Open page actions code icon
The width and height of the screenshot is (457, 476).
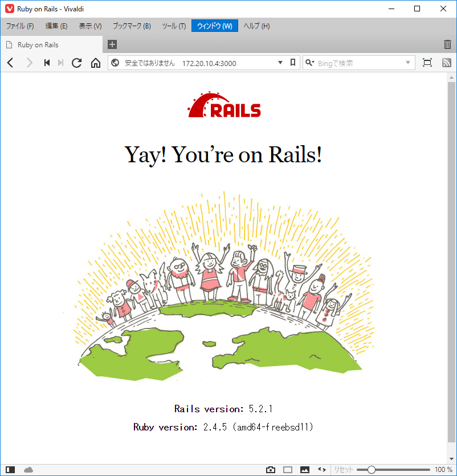pyautogui.click(x=322, y=470)
